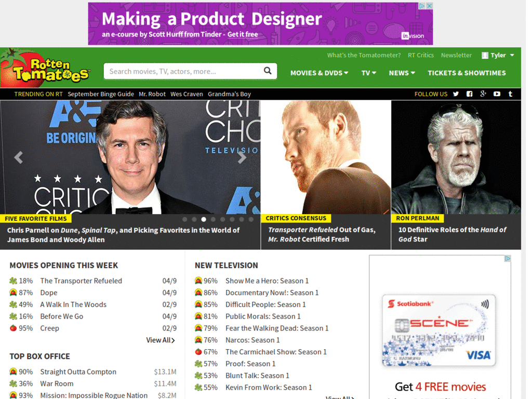Click fresh tomato icon beside Creep
532x399 pixels.
(13, 328)
